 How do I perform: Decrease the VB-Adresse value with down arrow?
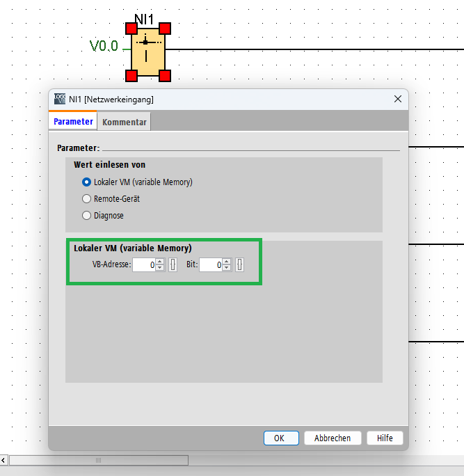click(x=160, y=268)
